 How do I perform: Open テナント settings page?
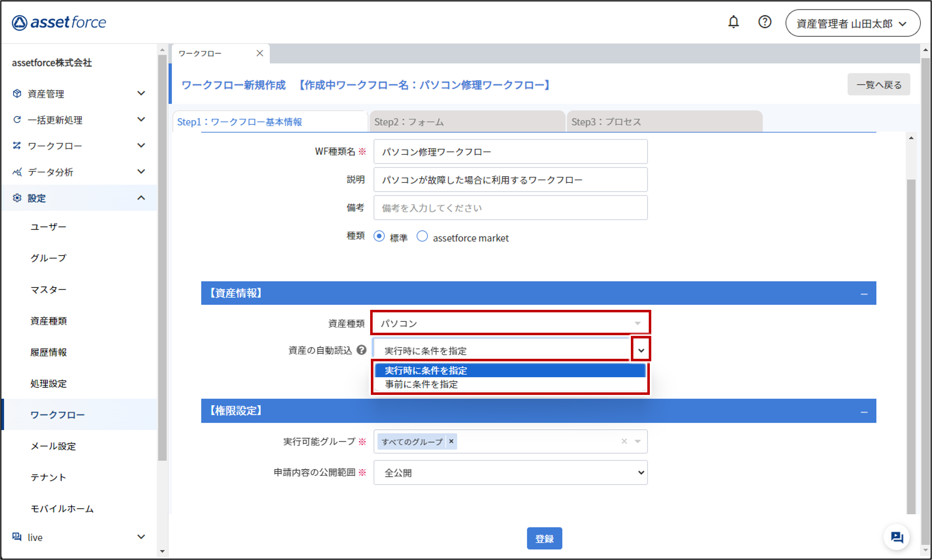tap(48, 477)
